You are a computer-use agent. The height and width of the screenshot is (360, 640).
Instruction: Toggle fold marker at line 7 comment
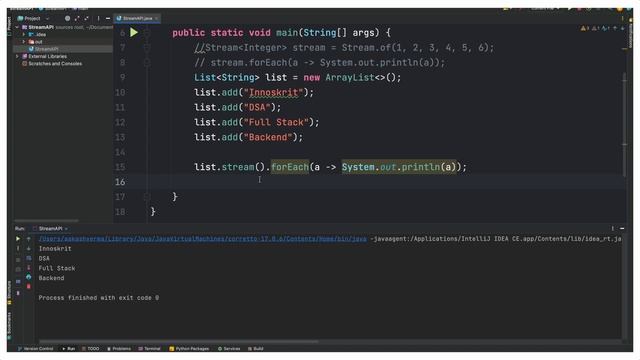point(147,48)
